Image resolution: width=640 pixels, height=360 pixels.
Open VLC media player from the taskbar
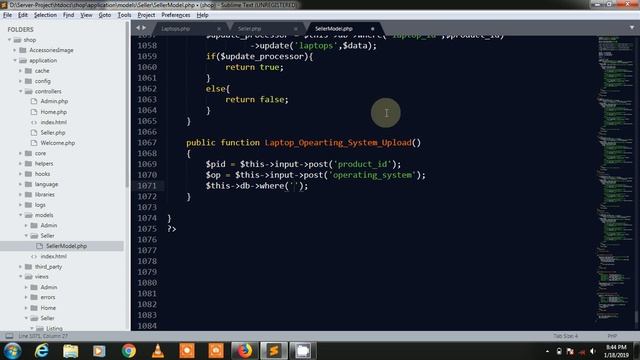pyautogui.click(x=158, y=351)
